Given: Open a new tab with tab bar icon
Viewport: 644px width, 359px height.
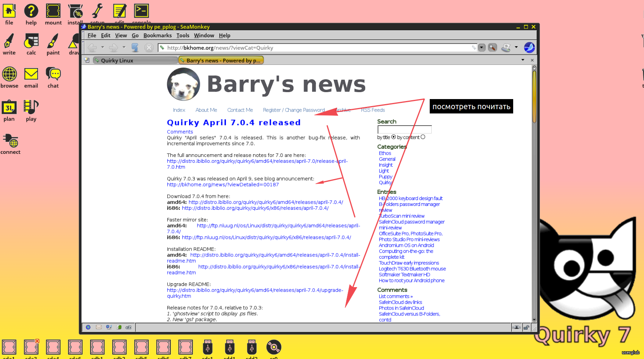Looking at the screenshot, I should tap(87, 60).
